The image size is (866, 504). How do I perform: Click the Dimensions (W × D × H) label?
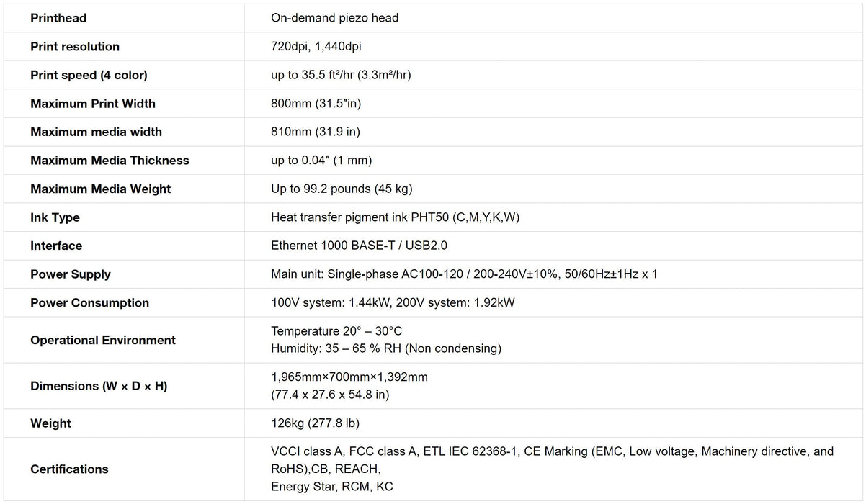(99, 386)
